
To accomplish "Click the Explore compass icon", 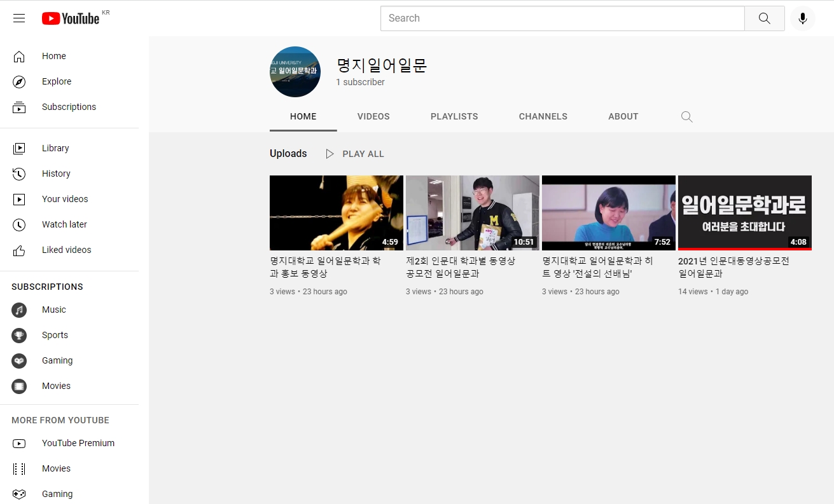I will (x=19, y=81).
